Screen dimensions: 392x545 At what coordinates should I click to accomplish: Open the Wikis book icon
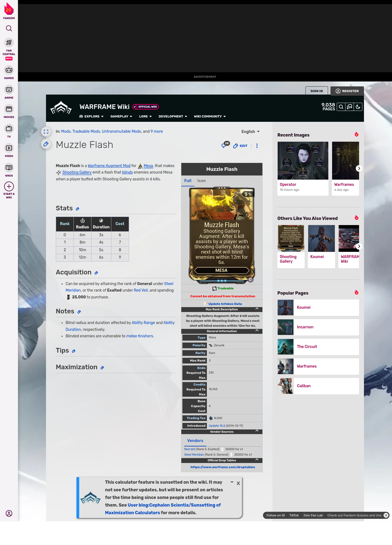(x=9, y=168)
